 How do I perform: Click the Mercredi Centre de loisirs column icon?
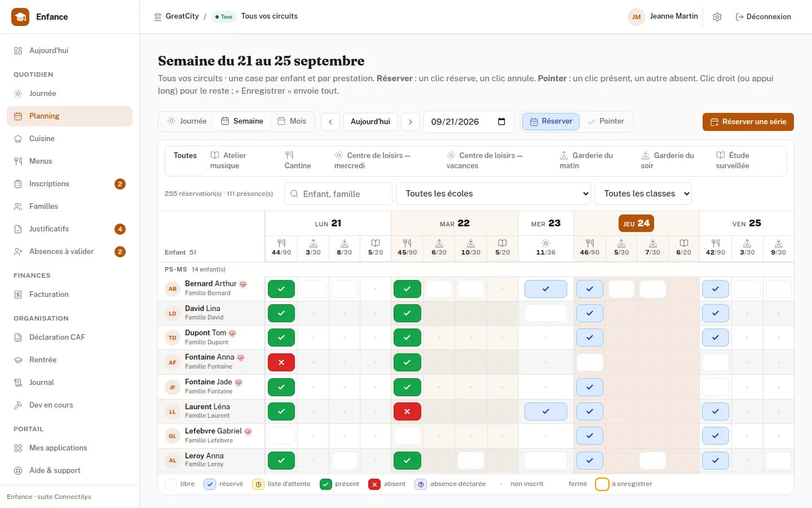tap(546, 243)
